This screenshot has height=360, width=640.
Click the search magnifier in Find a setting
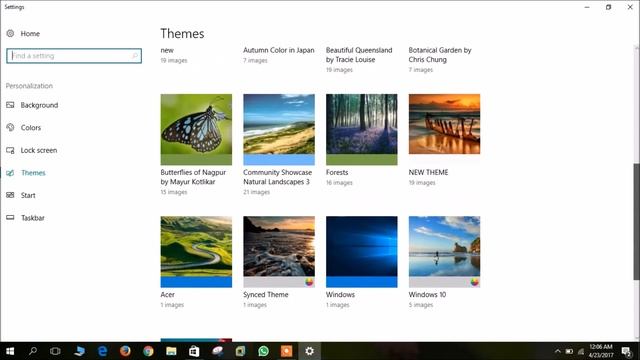[x=135, y=56]
